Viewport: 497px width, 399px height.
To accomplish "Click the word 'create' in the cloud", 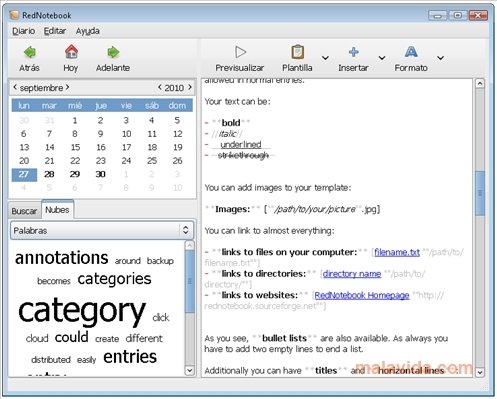I will tap(107, 339).
